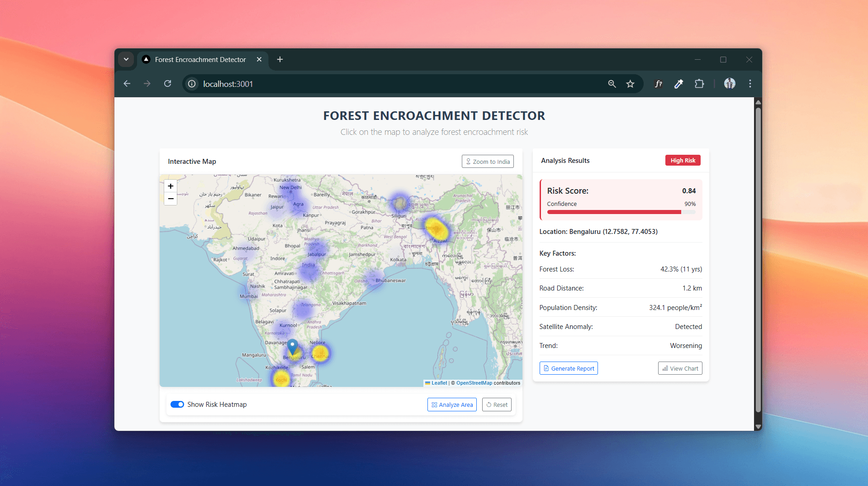Click the page reload icon
868x486 pixels.
pos(167,84)
